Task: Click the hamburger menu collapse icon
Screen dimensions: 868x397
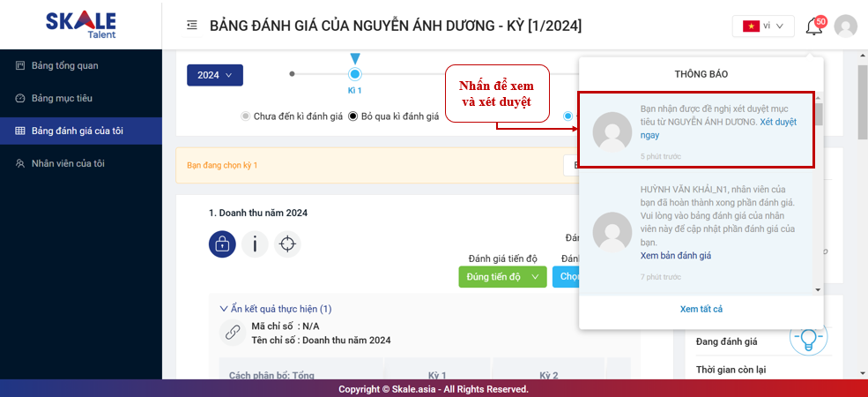Action: (192, 26)
